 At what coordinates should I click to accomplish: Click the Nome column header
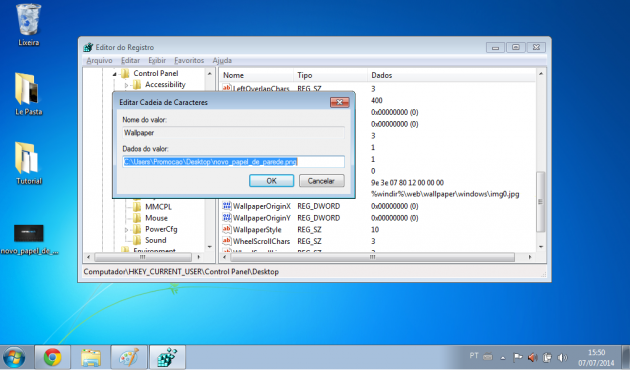pos(257,75)
